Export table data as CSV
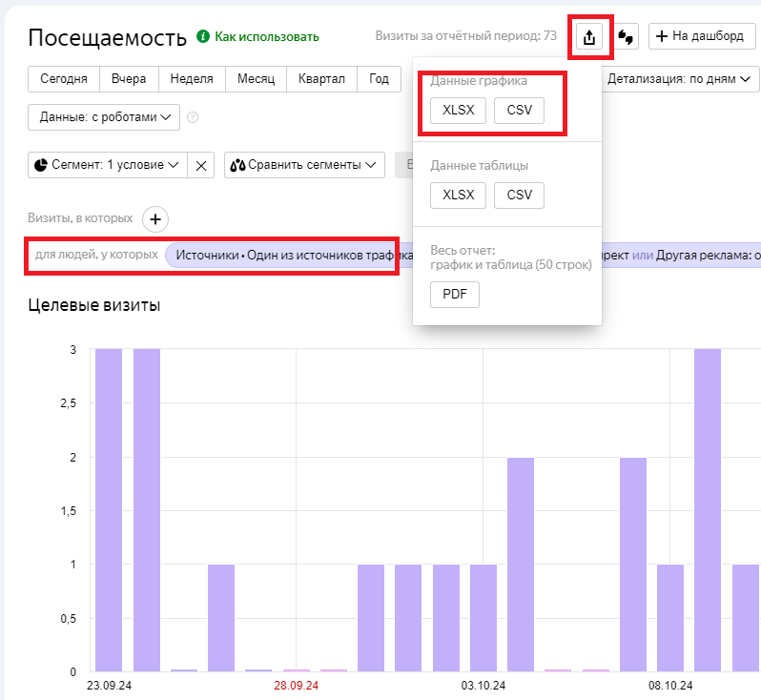The width and height of the screenshot is (761, 700). 519,195
